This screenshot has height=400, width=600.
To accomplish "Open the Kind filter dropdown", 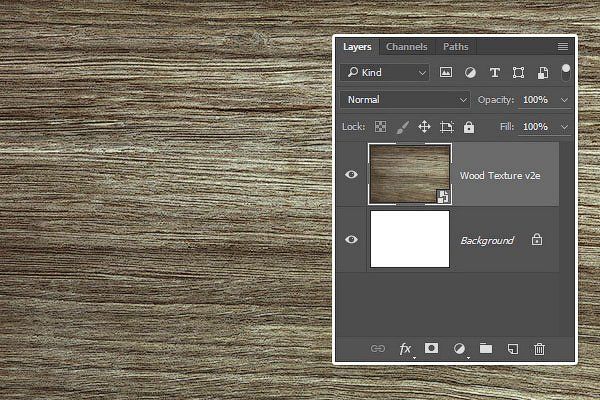I will 385,73.
